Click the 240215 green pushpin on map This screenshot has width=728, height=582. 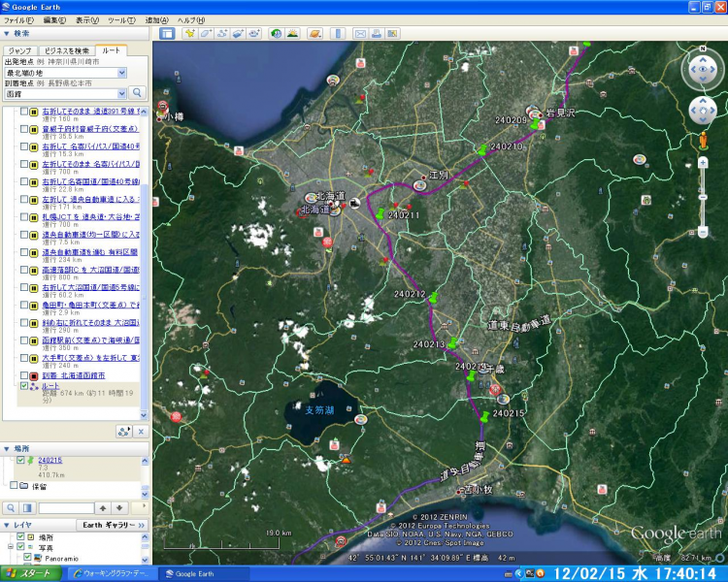tap(484, 416)
